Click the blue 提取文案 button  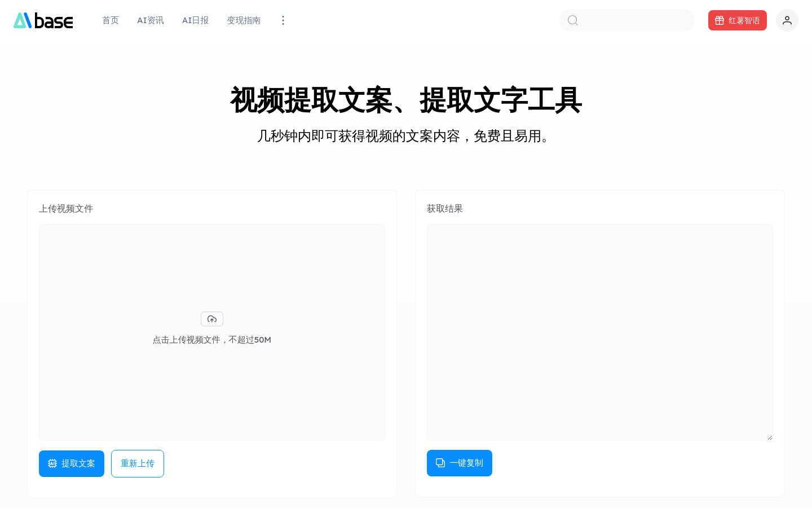pyautogui.click(x=72, y=463)
